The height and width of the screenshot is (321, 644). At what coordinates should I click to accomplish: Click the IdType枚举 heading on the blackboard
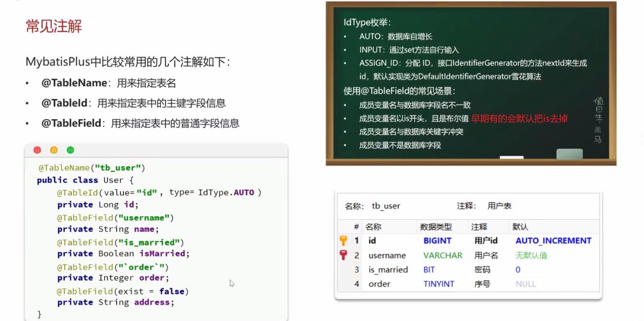point(367,22)
